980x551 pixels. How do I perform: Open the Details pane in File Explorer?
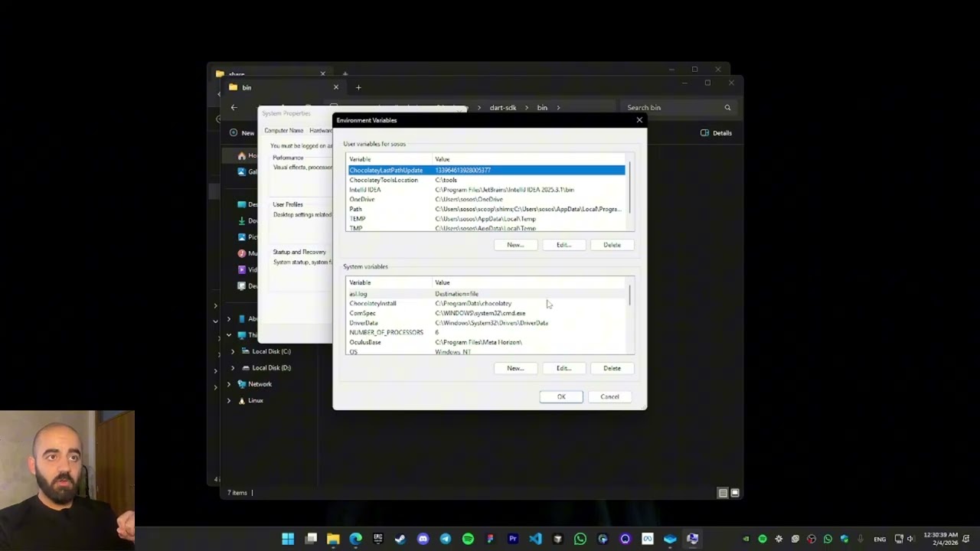(x=717, y=133)
